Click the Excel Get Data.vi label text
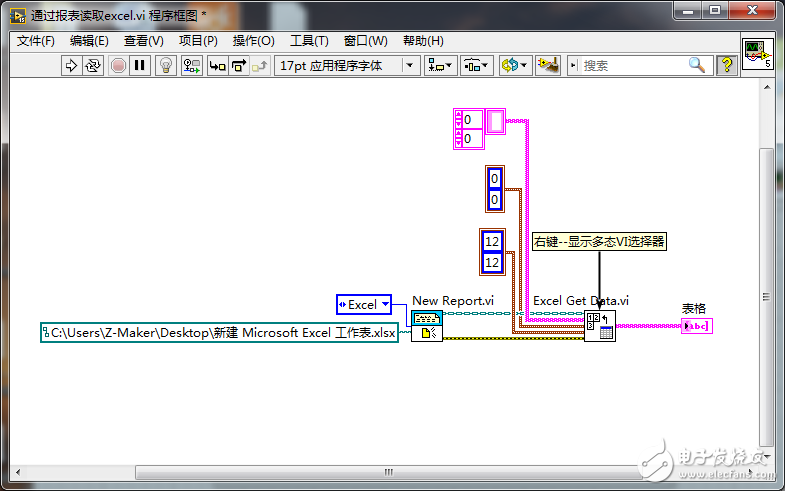Image resolution: width=785 pixels, height=491 pixels. pos(580,301)
